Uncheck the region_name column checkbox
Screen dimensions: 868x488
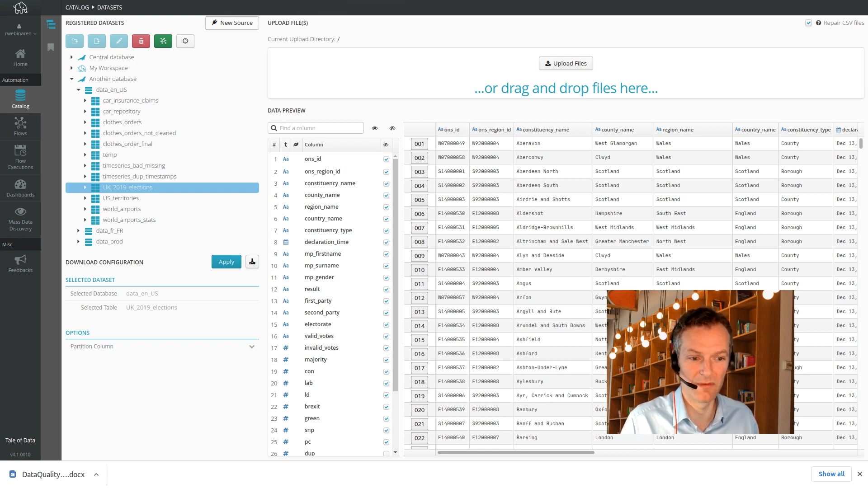386,207
